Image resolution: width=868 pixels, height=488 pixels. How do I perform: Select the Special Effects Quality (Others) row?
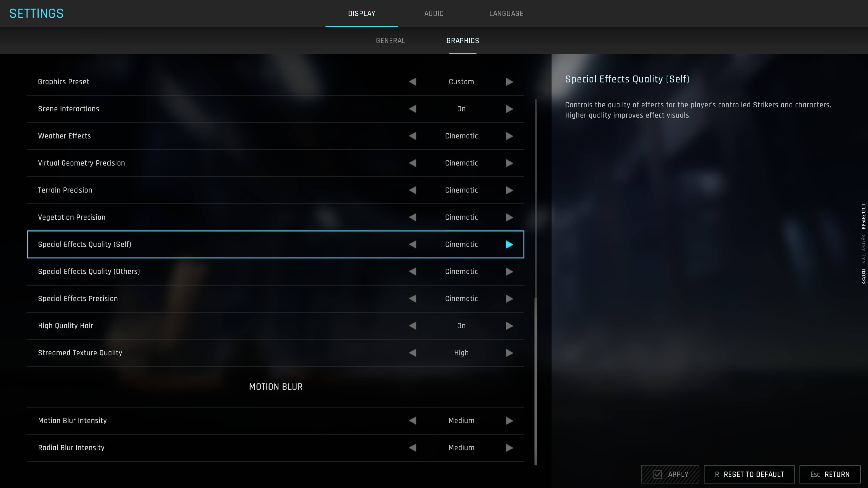click(x=276, y=271)
